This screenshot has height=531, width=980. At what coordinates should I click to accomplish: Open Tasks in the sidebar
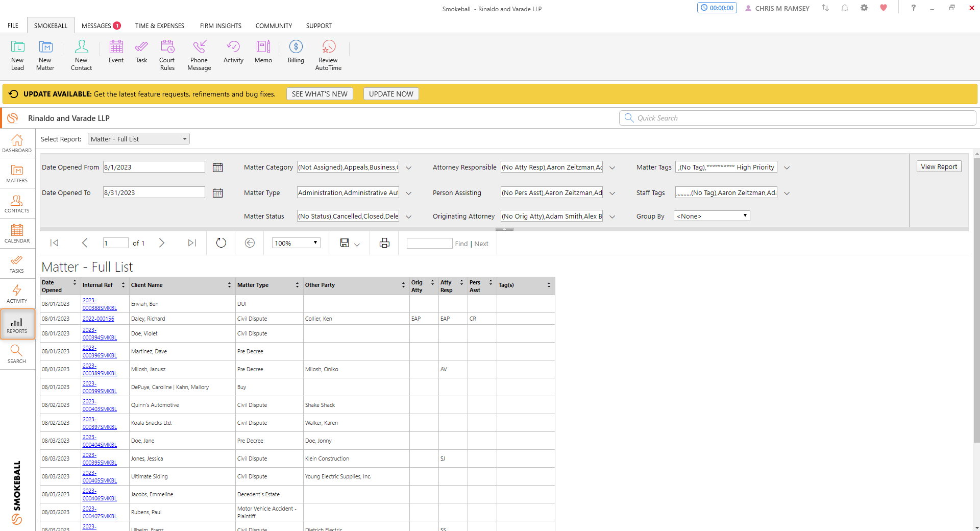(x=17, y=264)
